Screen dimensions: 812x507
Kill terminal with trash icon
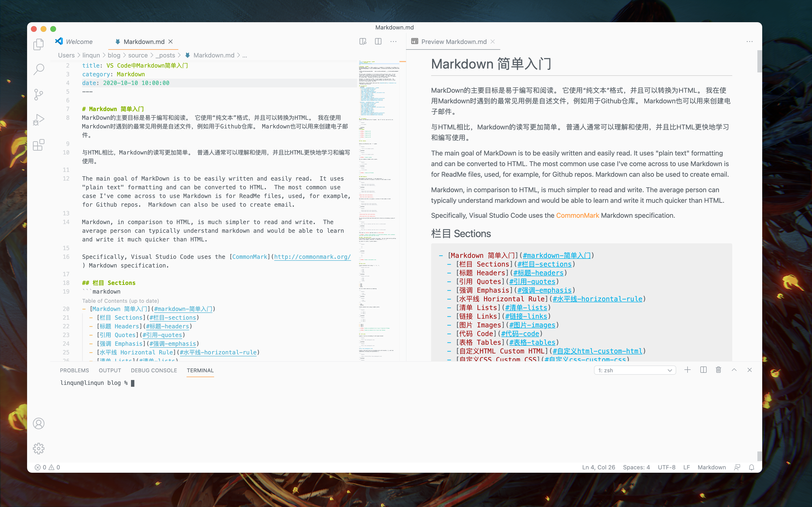coord(718,370)
